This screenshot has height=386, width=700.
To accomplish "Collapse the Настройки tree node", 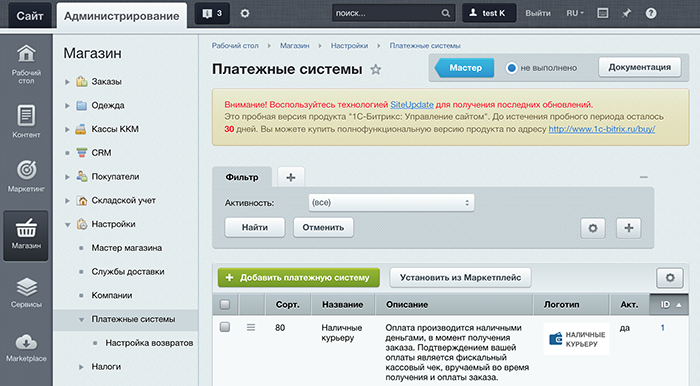I will click(x=67, y=224).
